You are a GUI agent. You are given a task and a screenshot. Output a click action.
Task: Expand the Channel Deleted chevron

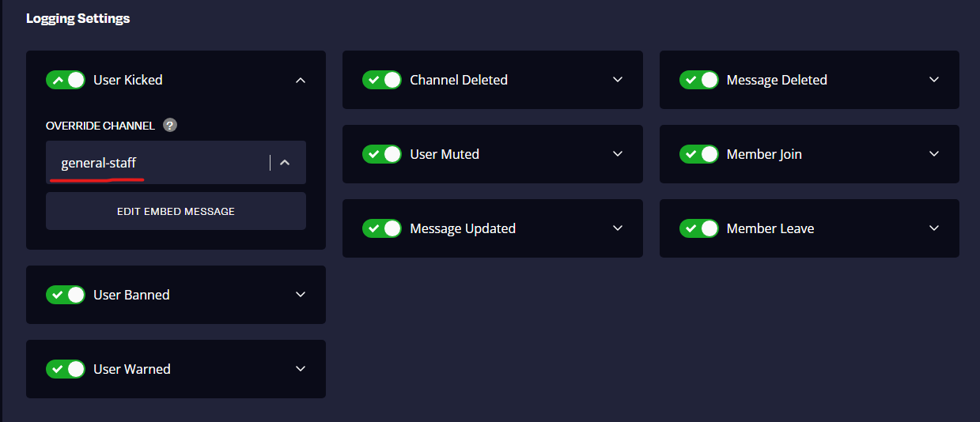(618, 80)
